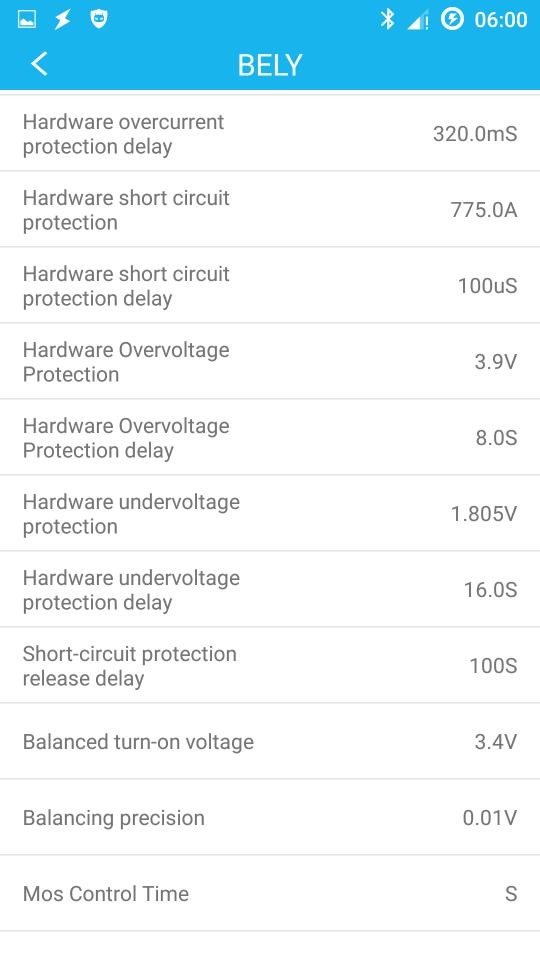Open Hardware short circuit protection setting
This screenshot has height=960, width=540.
270,209
